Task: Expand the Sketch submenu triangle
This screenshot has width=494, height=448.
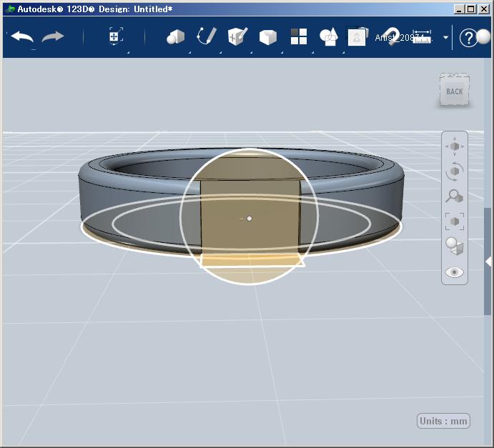Action: pyautogui.click(x=220, y=53)
